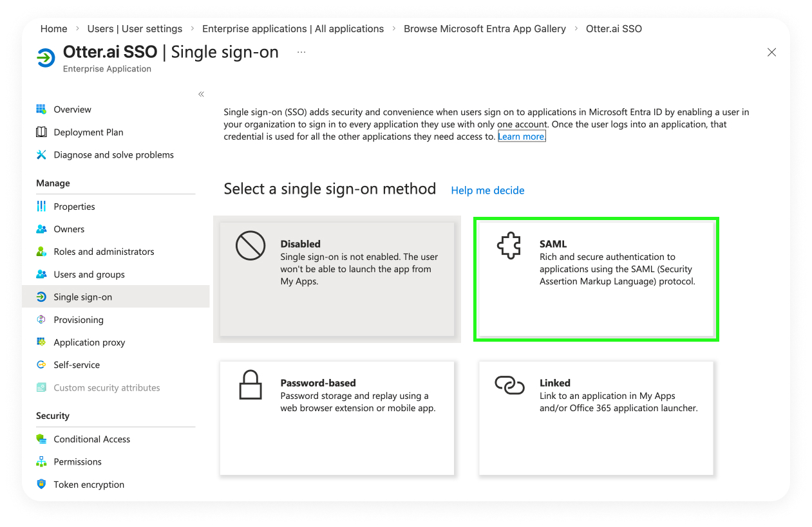Click the Deployment Plan book icon

[41, 132]
